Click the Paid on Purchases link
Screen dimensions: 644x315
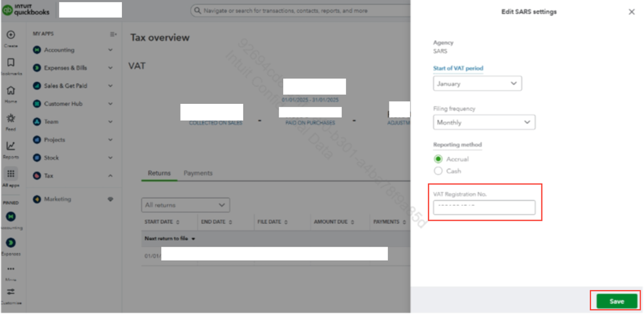pyautogui.click(x=310, y=123)
